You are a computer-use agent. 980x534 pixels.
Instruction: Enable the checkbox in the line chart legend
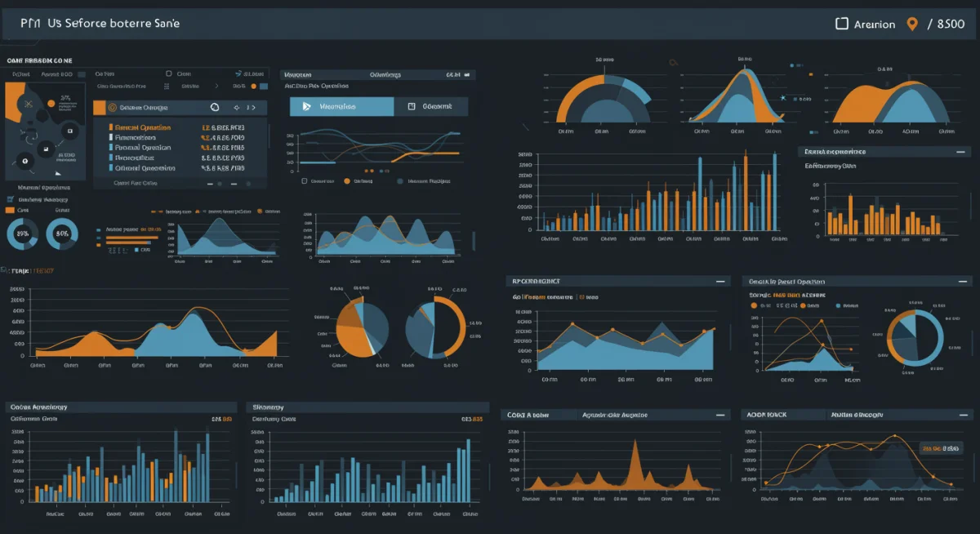(x=305, y=180)
